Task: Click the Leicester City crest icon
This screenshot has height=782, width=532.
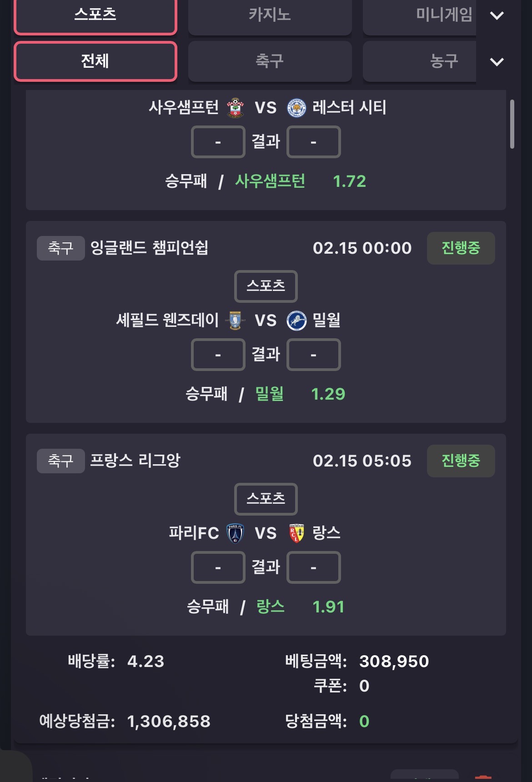Action: (x=296, y=108)
